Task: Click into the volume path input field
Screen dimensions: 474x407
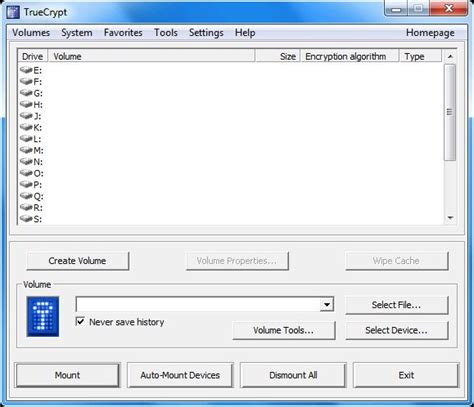Action: click(198, 305)
